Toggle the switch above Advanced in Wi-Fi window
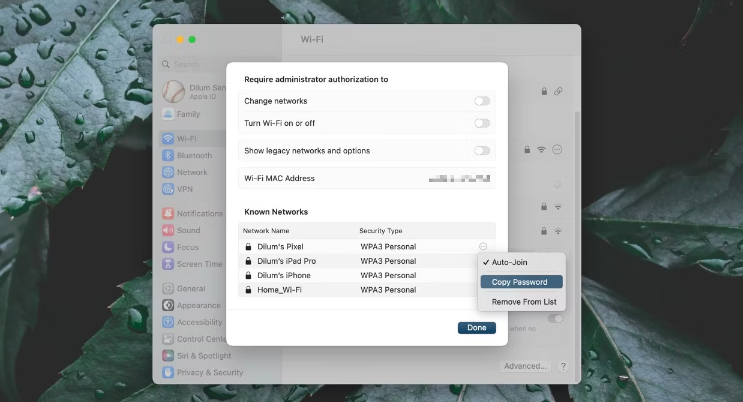This screenshot has height=402, width=743. [555, 319]
